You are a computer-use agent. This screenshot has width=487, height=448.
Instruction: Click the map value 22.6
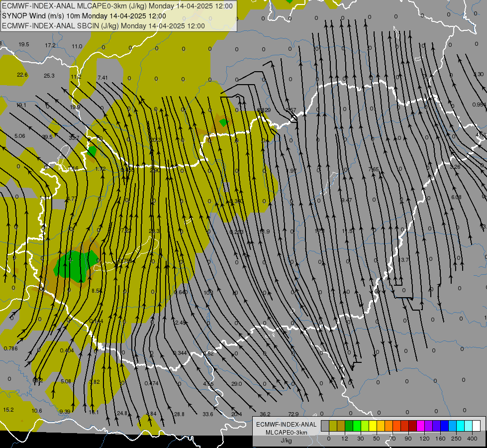[x=22, y=75]
